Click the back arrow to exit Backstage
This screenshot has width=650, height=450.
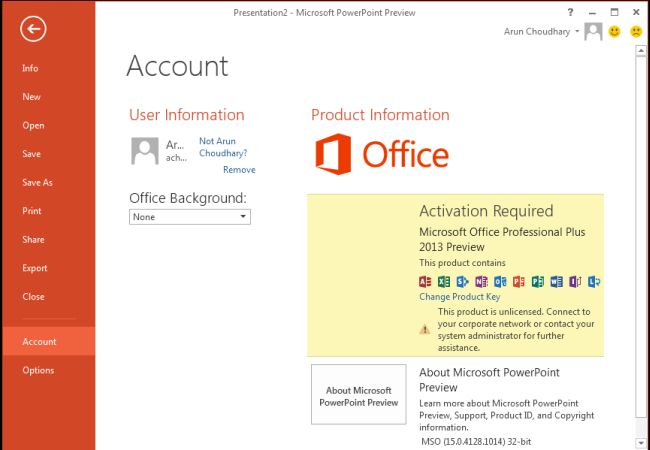coord(34,30)
